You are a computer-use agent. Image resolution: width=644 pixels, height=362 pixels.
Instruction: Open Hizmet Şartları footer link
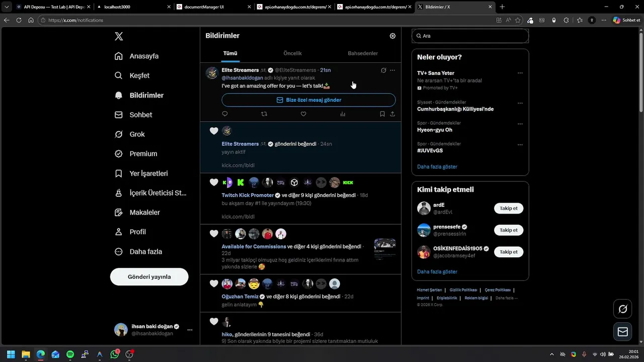pos(429,290)
